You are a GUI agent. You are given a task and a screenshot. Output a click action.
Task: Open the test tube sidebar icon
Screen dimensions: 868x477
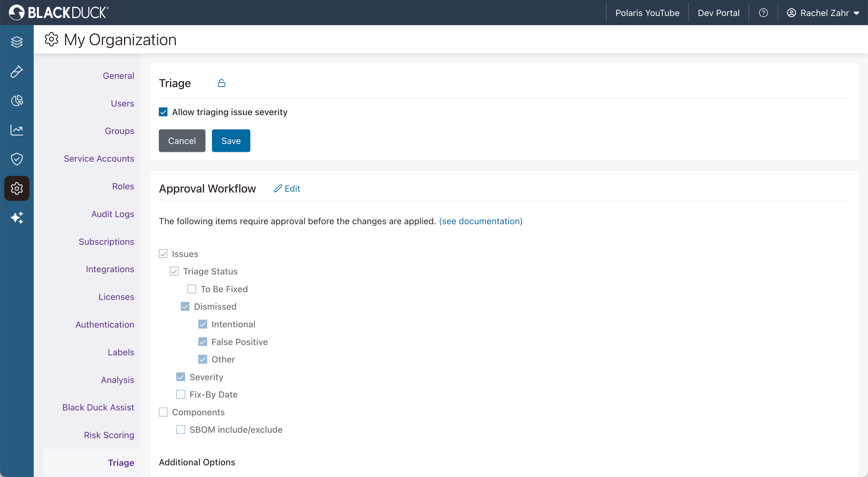click(17, 71)
